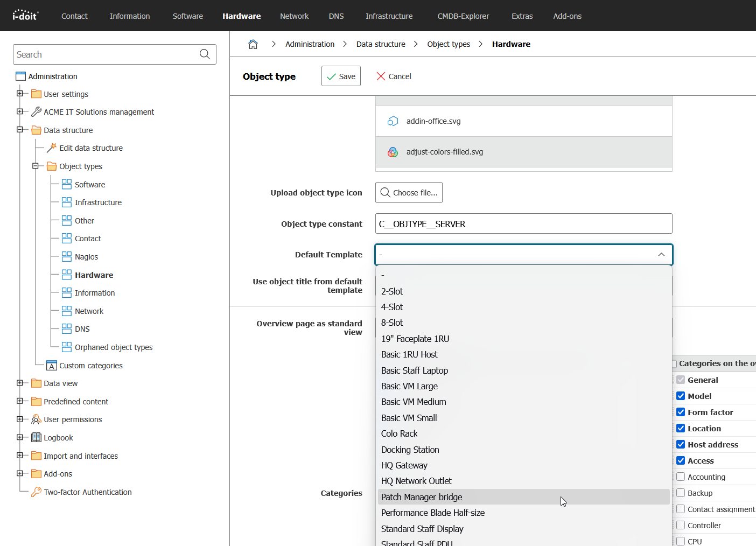
Task: Click the Object type constant field
Action: click(523, 224)
